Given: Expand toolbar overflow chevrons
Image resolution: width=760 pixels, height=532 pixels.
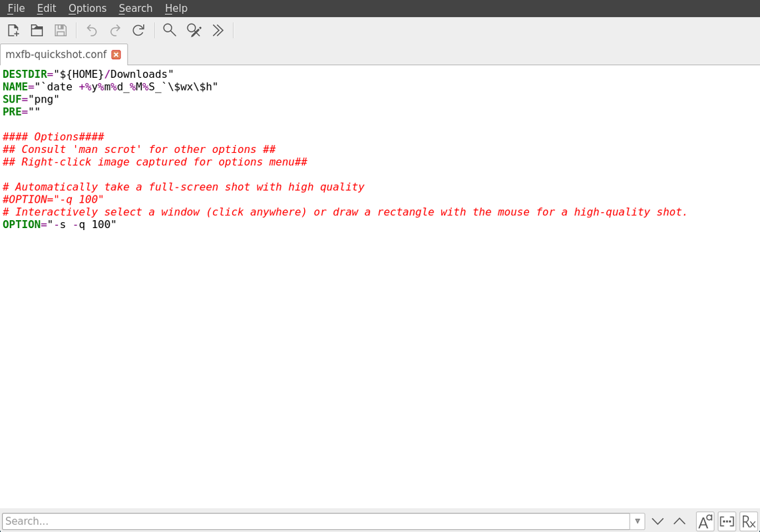Looking at the screenshot, I should (218, 31).
